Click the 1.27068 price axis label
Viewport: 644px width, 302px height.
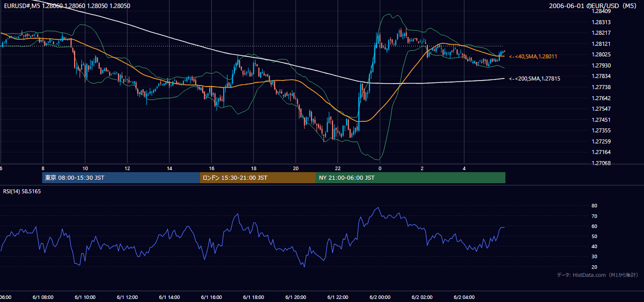tap(601, 163)
